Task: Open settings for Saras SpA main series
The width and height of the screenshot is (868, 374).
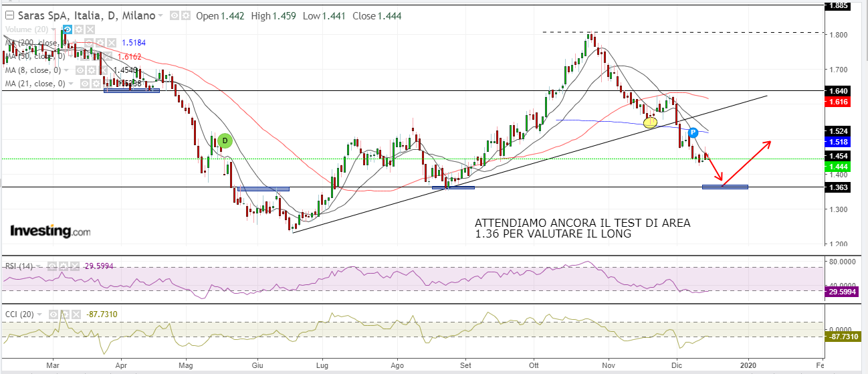Action: (x=185, y=15)
